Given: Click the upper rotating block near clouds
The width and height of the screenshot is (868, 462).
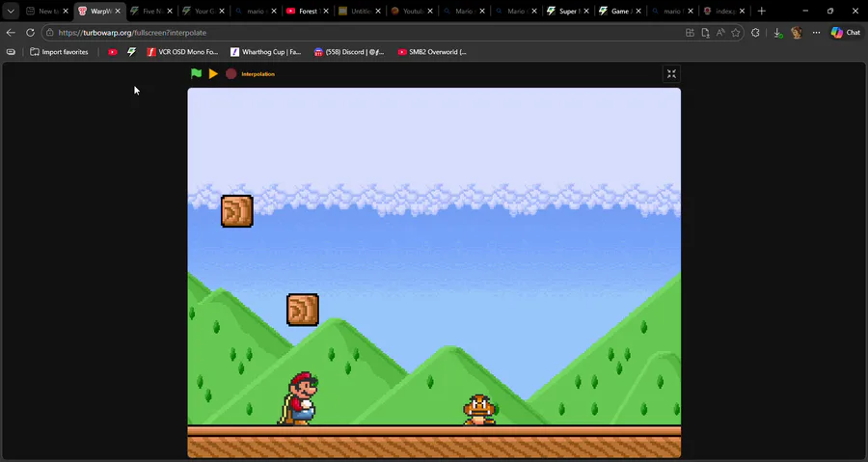Looking at the screenshot, I should tap(237, 211).
